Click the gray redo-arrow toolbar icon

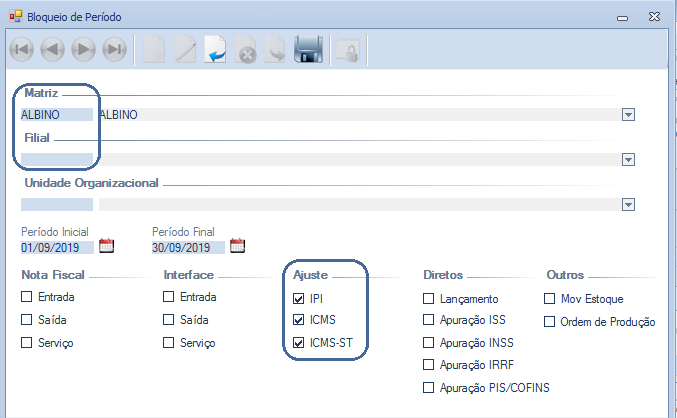[275, 50]
